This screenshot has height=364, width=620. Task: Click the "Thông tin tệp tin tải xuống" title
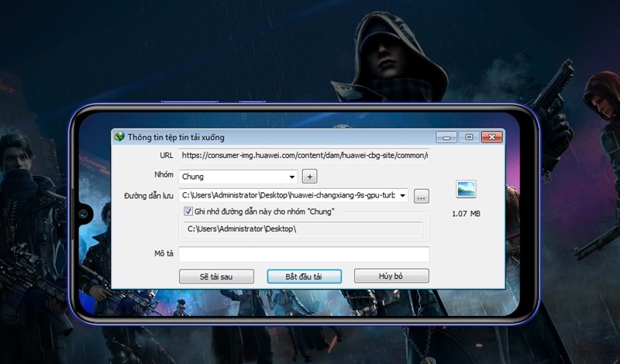pos(176,138)
